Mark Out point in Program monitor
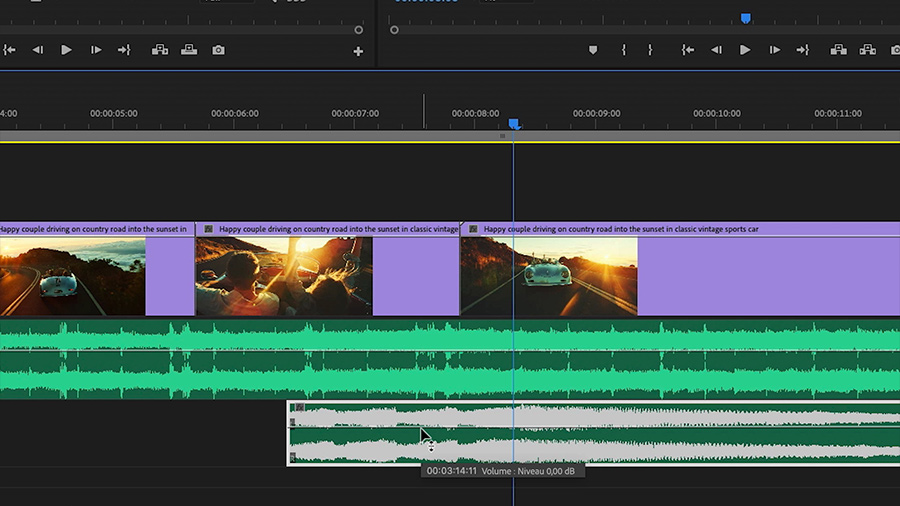The height and width of the screenshot is (506, 900). click(650, 50)
